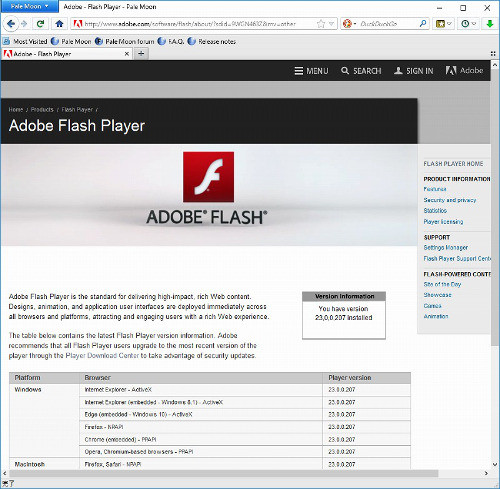Go to Products breadcrumb link
Screen dimensions: 500x489
click(x=42, y=110)
